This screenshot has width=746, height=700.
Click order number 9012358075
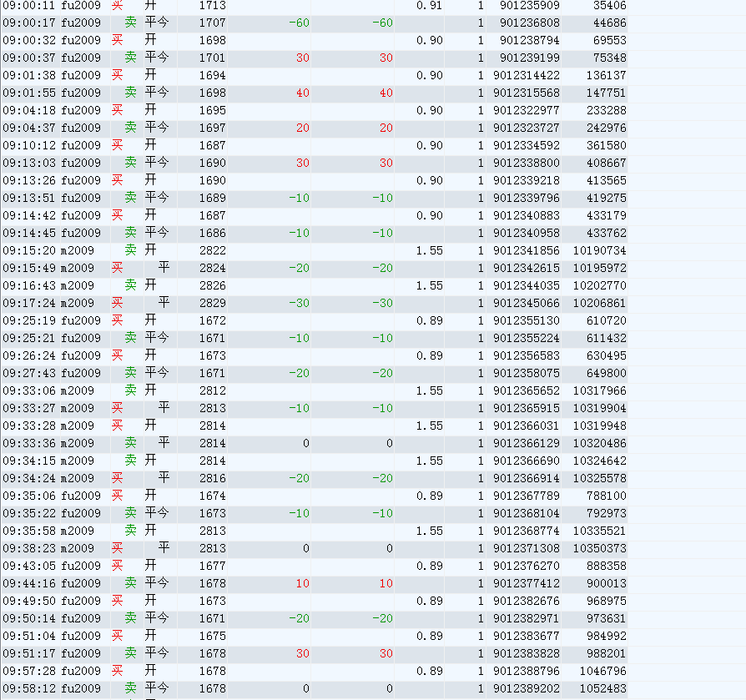tap(526, 373)
